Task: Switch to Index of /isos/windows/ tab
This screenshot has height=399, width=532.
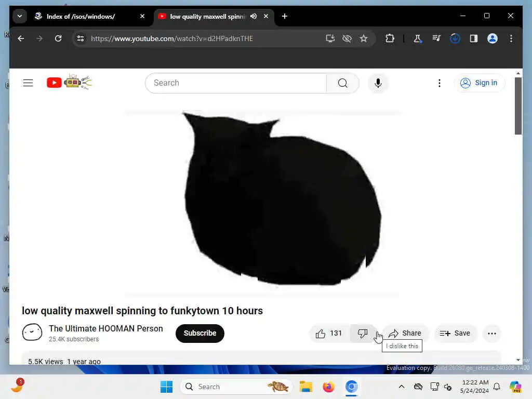Action: click(x=90, y=16)
